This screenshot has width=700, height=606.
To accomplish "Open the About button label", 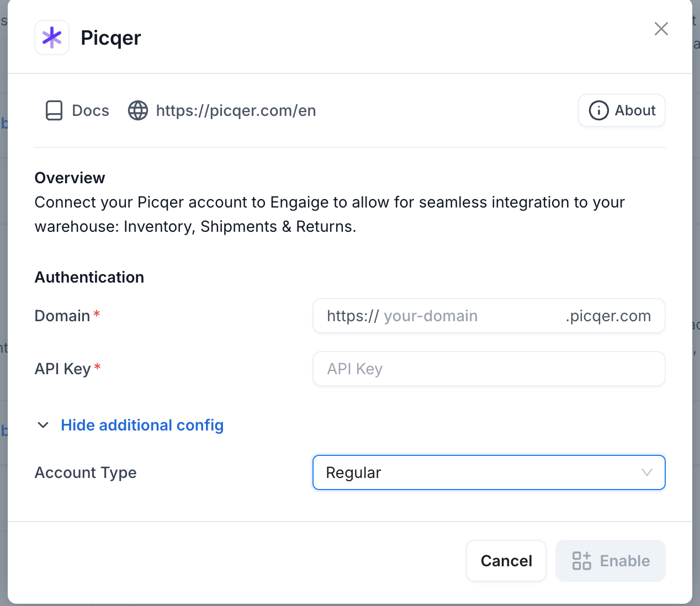I will (x=635, y=110).
